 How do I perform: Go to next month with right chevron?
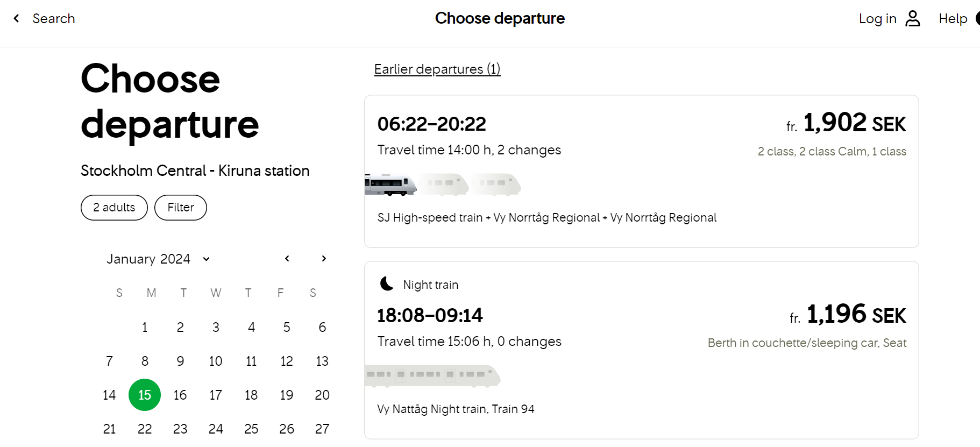(x=324, y=259)
